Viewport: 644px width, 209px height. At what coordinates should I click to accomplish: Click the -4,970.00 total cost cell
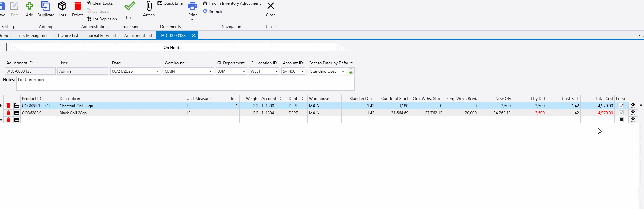tap(598, 113)
